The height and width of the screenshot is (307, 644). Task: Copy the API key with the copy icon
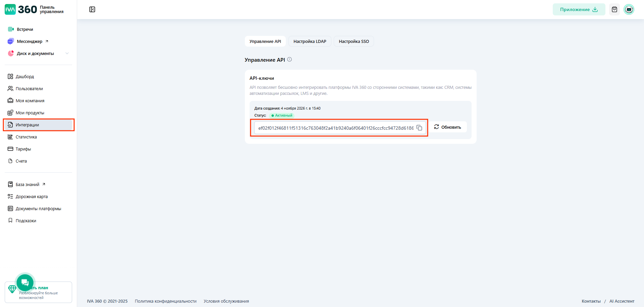419,128
